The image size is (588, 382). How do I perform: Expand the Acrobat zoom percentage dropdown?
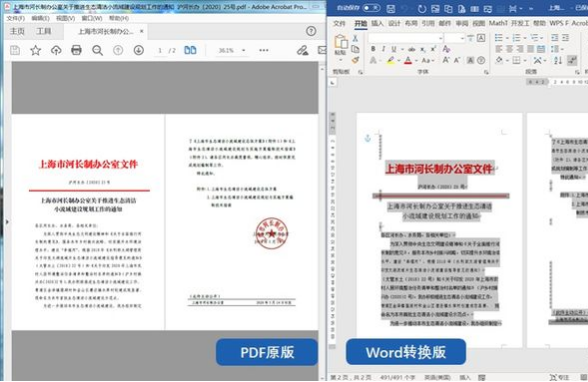(x=244, y=50)
